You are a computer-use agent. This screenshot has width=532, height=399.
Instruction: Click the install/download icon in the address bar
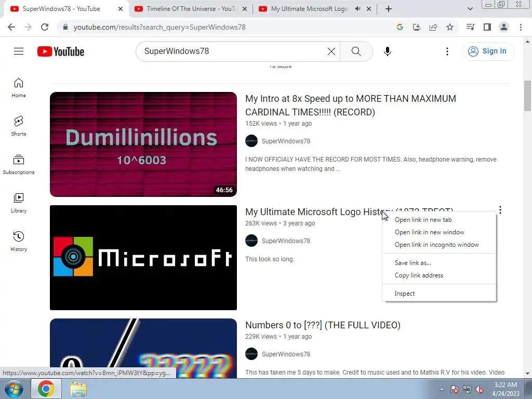coord(417,27)
